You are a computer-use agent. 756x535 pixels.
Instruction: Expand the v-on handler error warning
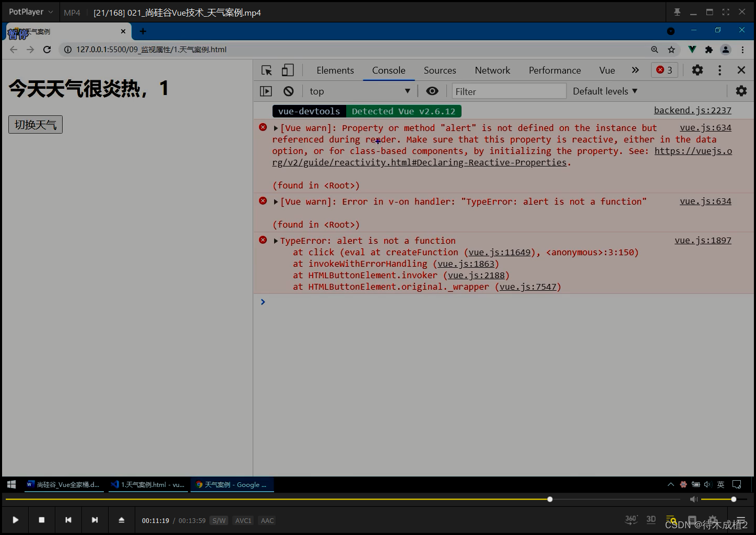click(x=276, y=202)
